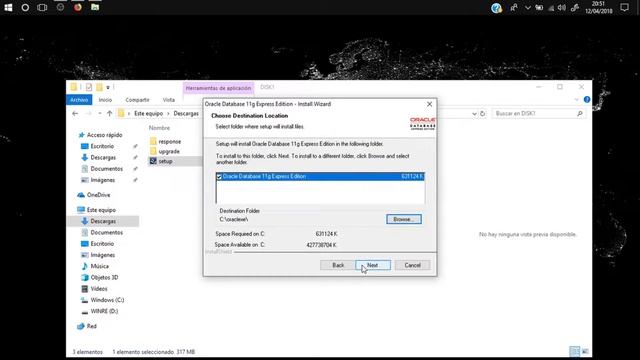Toggle Oracle Database 11g Express Edition checkbox
This screenshot has width=640, height=360.
click(x=219, y=177)
